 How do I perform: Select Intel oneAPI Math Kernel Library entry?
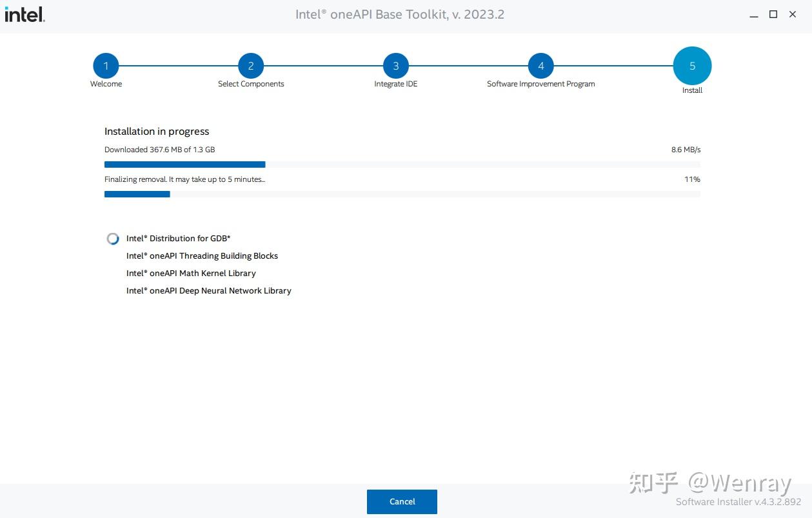(x=191, y=273)
